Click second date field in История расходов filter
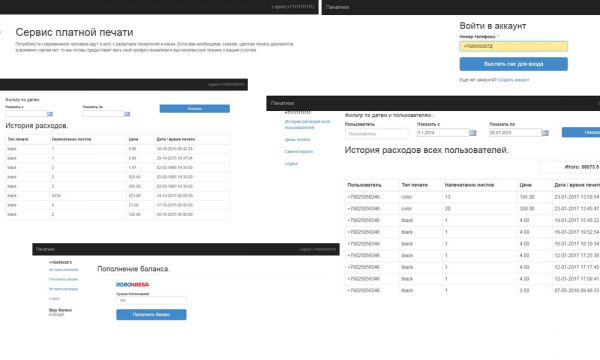The image size is (600, 360). click(x=103, y=114)
